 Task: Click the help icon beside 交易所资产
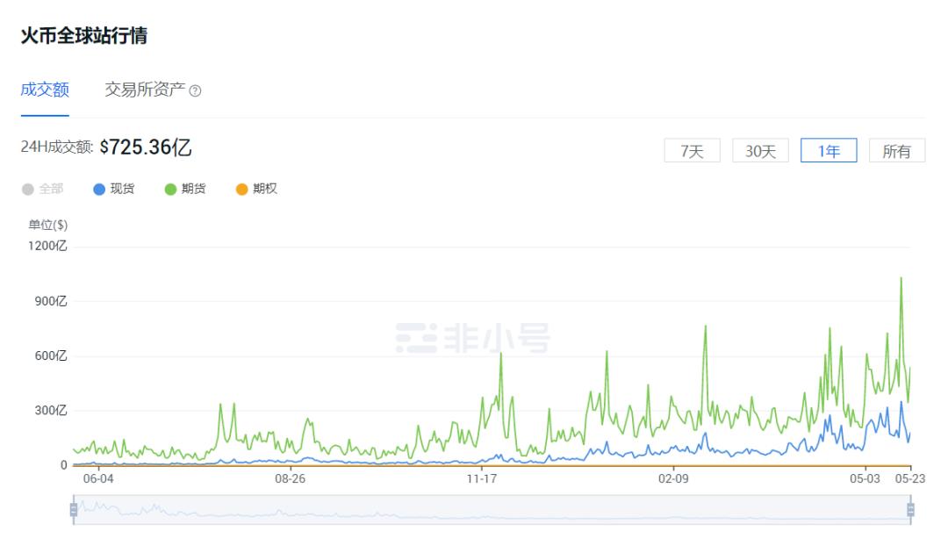[195, 91]
